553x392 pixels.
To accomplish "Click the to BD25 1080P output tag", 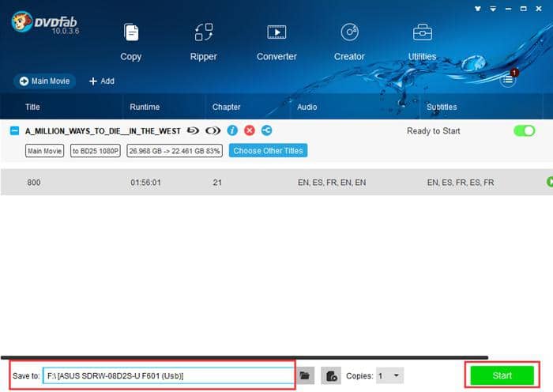I will (96, 151).
